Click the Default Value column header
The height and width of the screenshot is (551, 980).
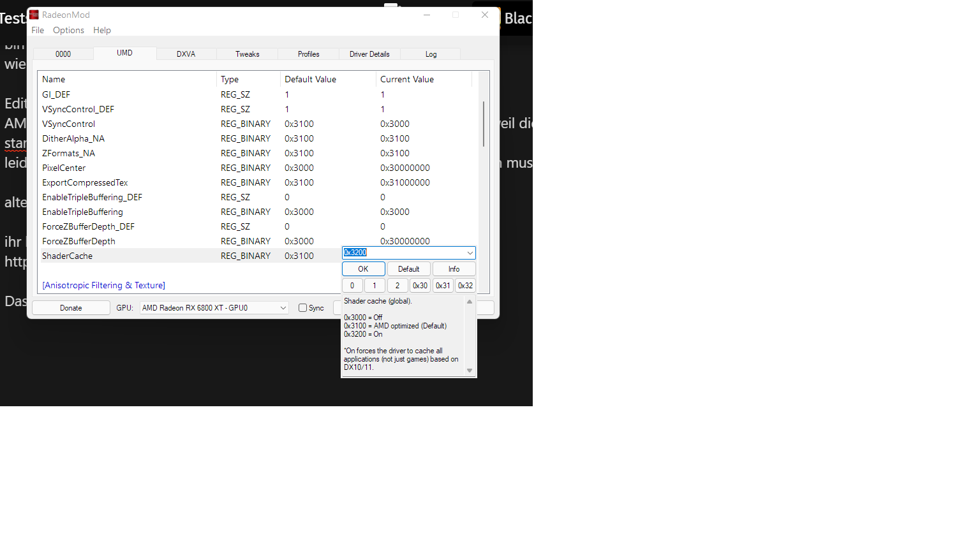coord(328,79)
